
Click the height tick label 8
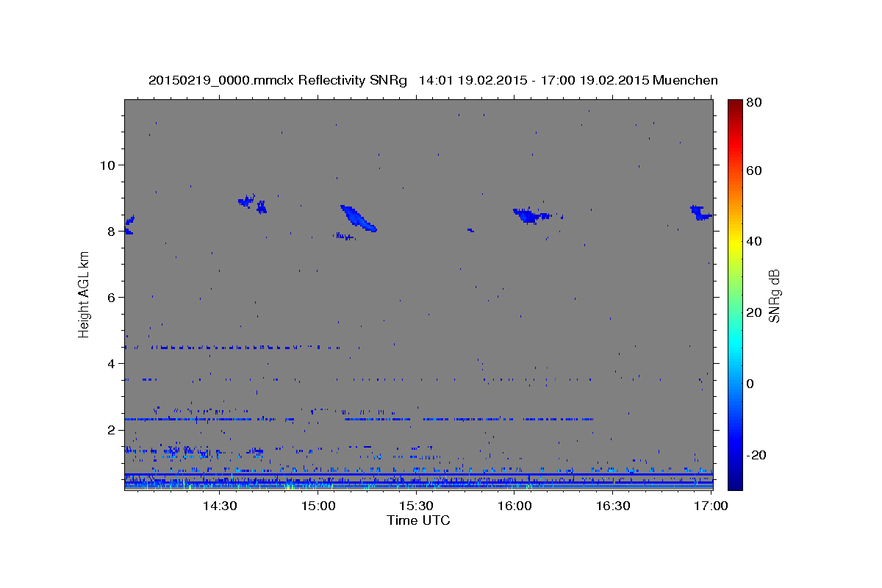(112, 231)
